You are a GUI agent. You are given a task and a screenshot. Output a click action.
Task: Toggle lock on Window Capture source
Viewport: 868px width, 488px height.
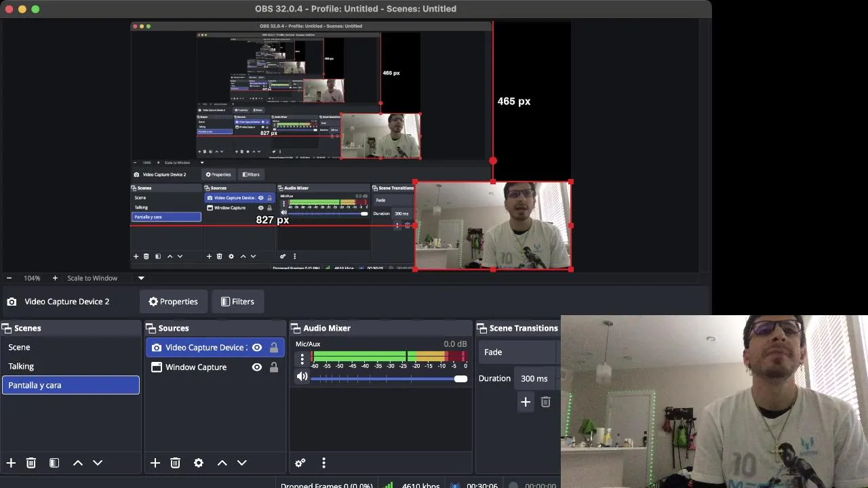(274, 367)
